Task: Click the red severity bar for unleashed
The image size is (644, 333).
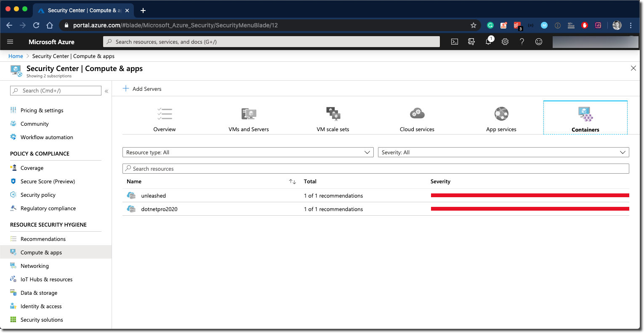Action: 530,195
